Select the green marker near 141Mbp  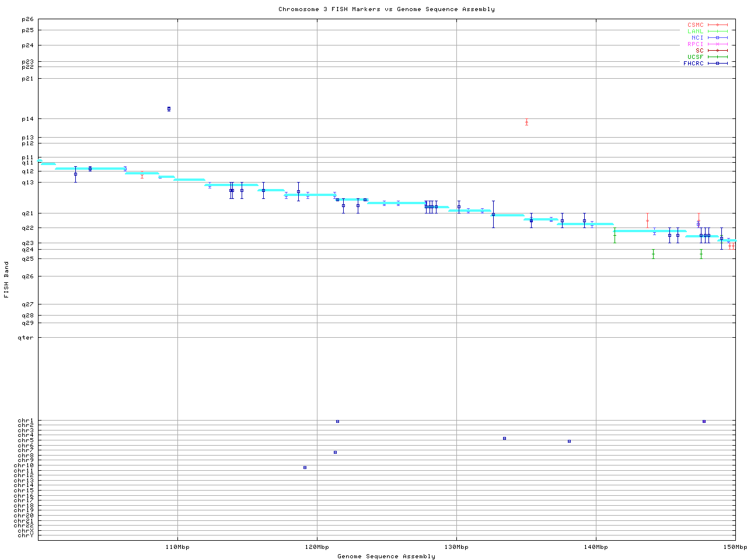tap(615, 235)
